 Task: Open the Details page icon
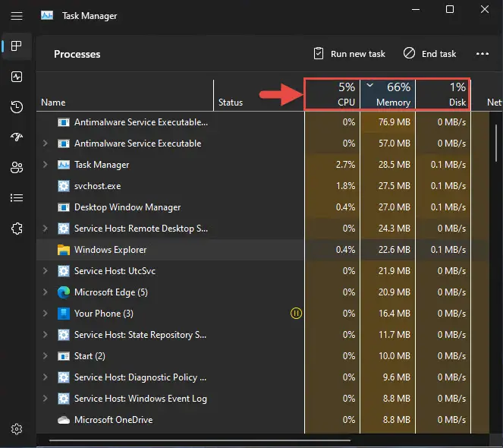tap(17, 198)
